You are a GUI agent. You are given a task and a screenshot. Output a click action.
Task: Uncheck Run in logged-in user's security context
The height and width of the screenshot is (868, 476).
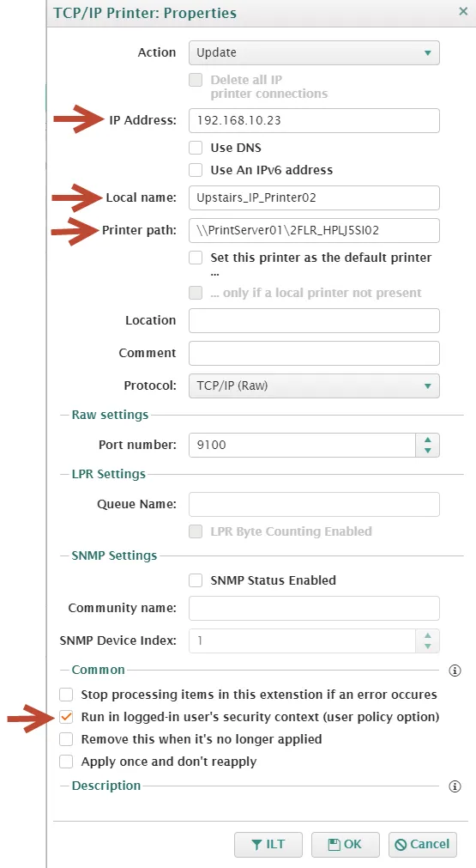[x=66, y=717]
